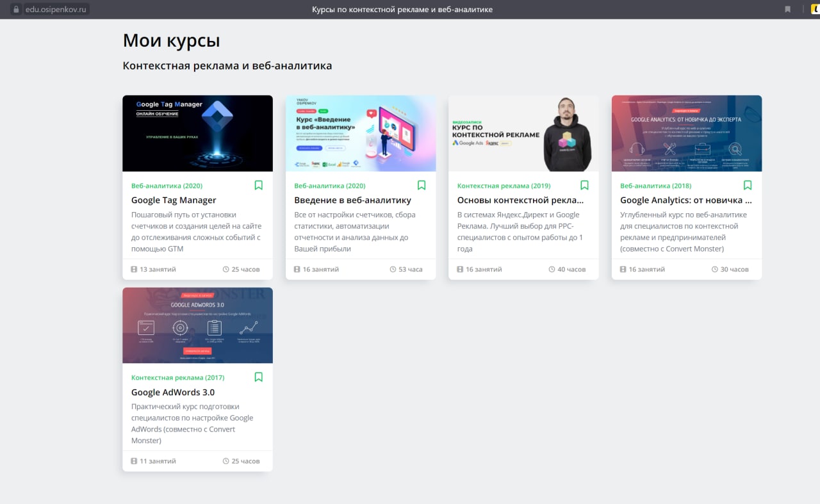Click the Контекстная реклама (2017) tag
Image resolution: width=820 pixels, height=504 pixels.
pos(177,378)
